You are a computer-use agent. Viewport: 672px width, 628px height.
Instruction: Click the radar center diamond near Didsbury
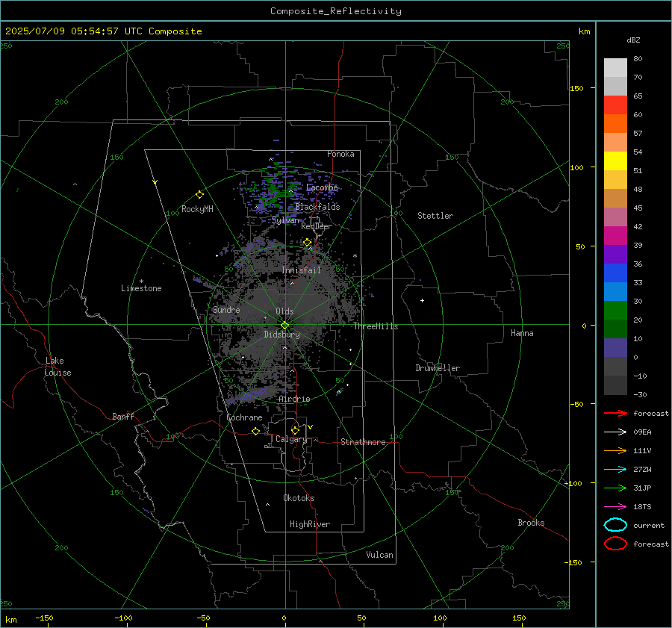(x=285, y=326)
